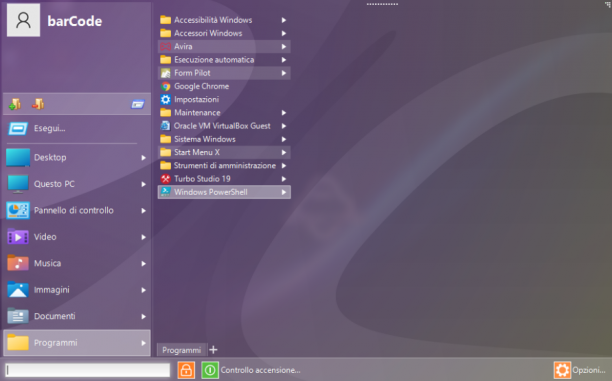Open Impostazioni gear icon

pyautogui.click(x=165, y=100)
